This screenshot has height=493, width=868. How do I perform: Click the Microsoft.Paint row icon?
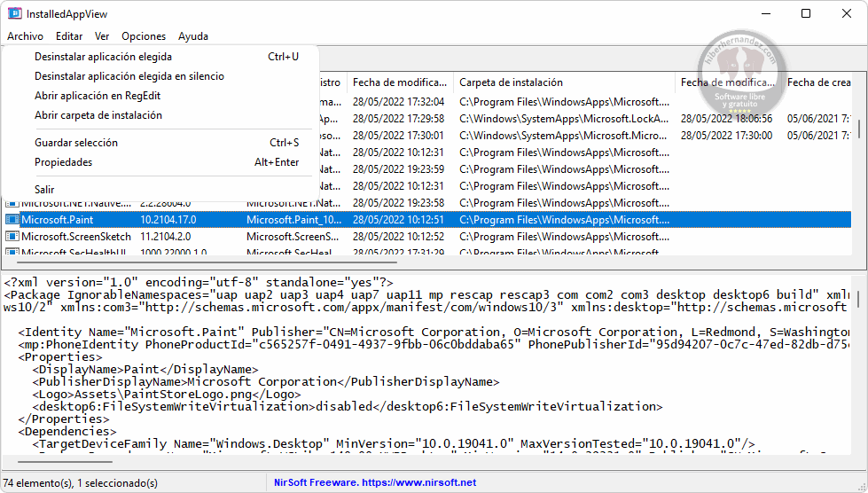(x=12, y=220)
